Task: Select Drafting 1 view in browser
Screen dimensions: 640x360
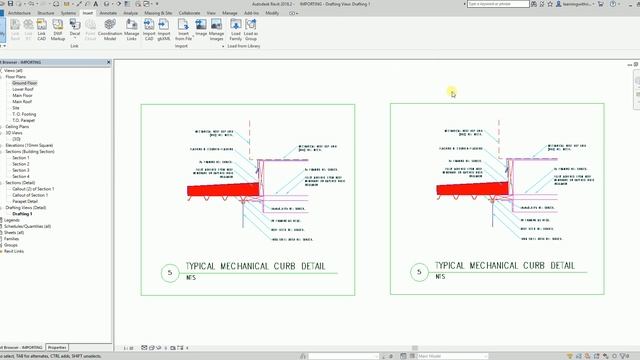Action: (x=22, y=213)
